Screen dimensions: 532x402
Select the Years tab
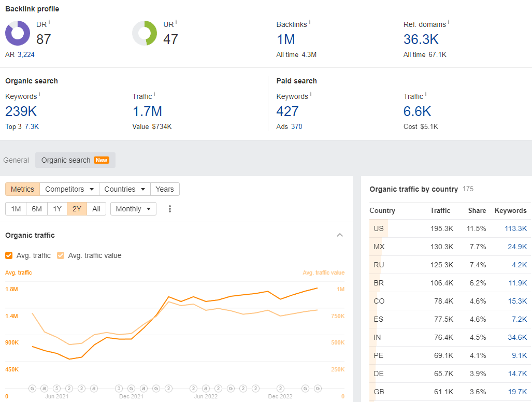165,189
